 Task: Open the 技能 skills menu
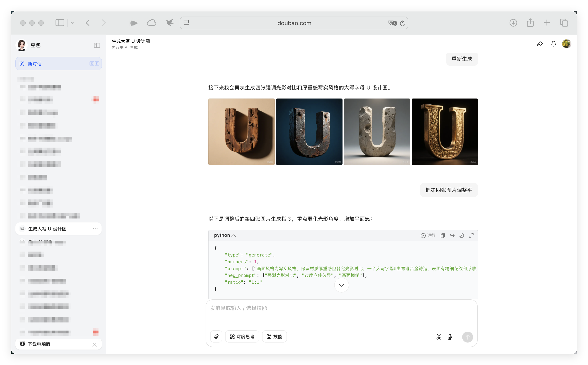pyautogui.click(x=274, y=336)
